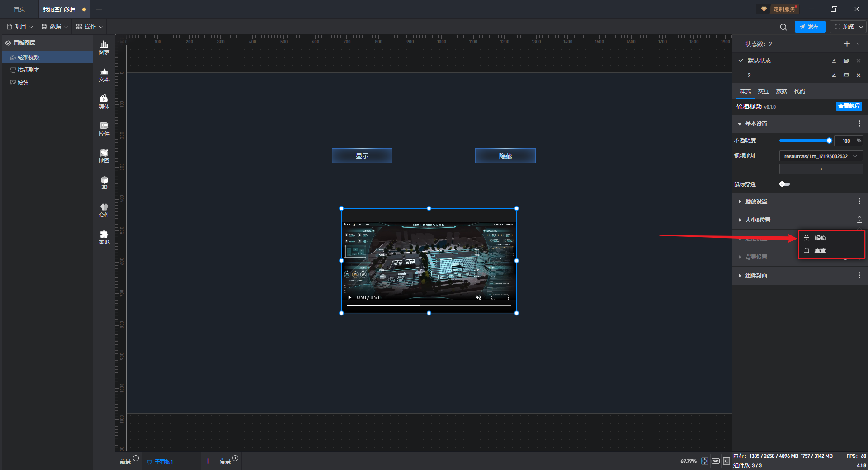Screen dimensions: 868x470
Task: Select the 子看板1 board tab
Action: (x=171, y=461)
